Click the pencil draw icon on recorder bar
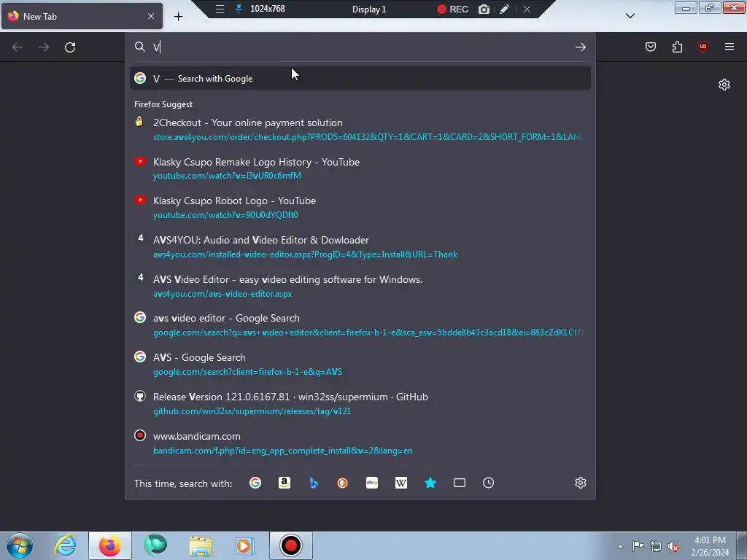 click(505, 9)
